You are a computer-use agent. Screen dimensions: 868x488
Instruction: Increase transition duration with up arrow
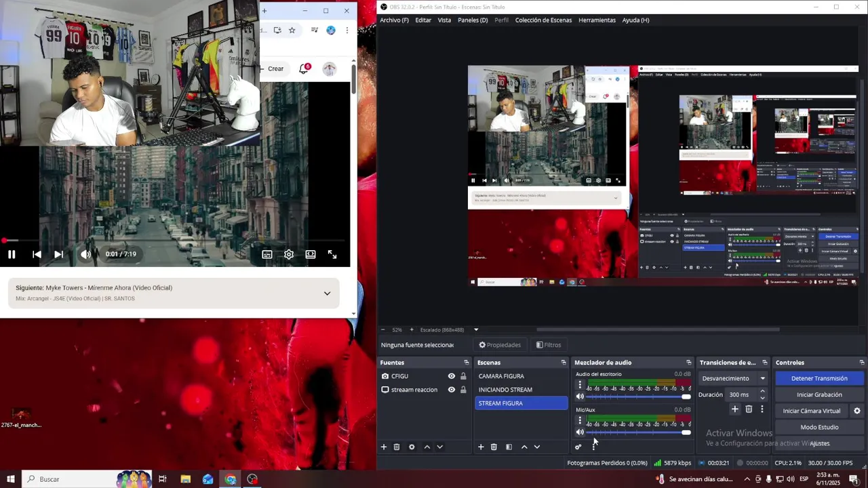pyautogui.click(x=762, y=391)
